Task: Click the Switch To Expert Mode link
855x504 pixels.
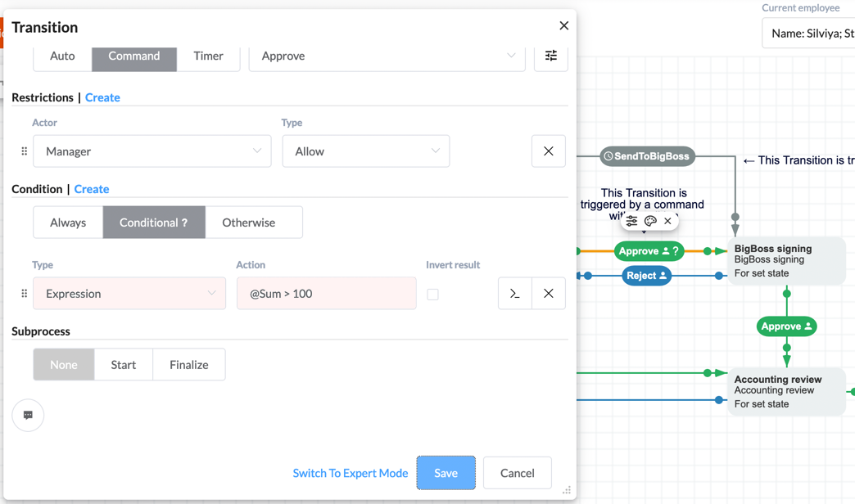Action: [x=350, y=473]
